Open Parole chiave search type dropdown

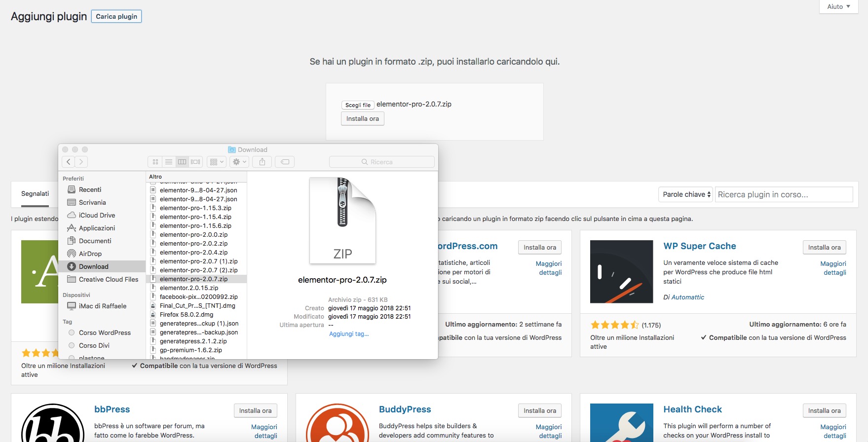[686, 194]
